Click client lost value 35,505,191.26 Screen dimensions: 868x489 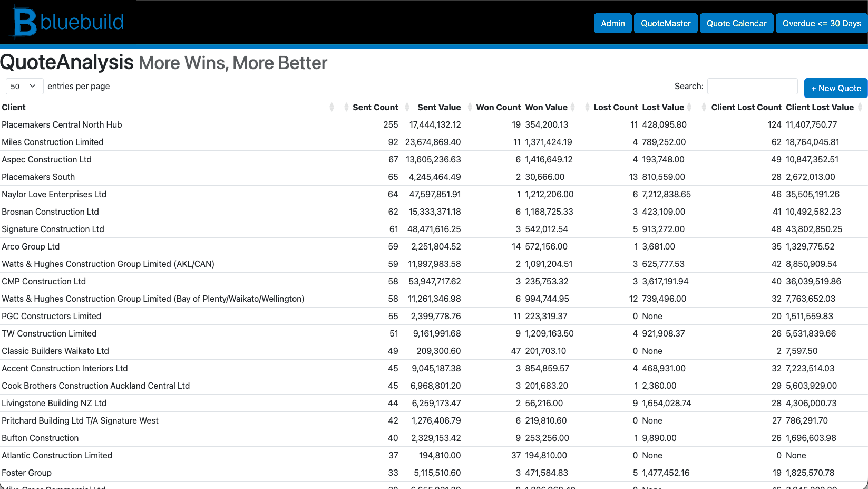(x=813, y=194)
